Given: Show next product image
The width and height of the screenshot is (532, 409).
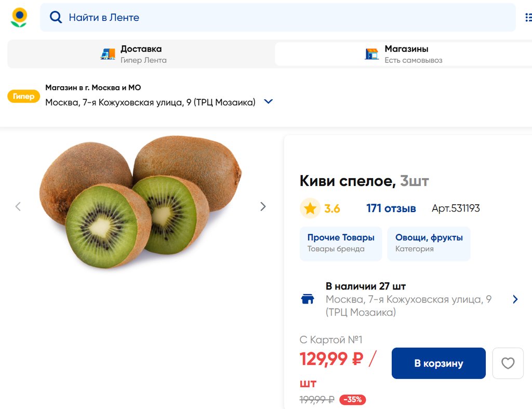Looking at the screenshot, I should click(x=263, y=206).
